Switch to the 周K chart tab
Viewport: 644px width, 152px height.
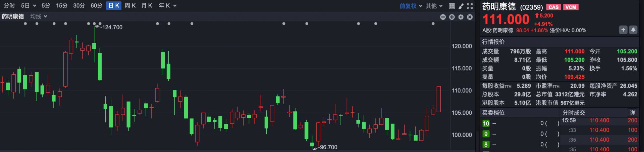(x=130, y=6)
